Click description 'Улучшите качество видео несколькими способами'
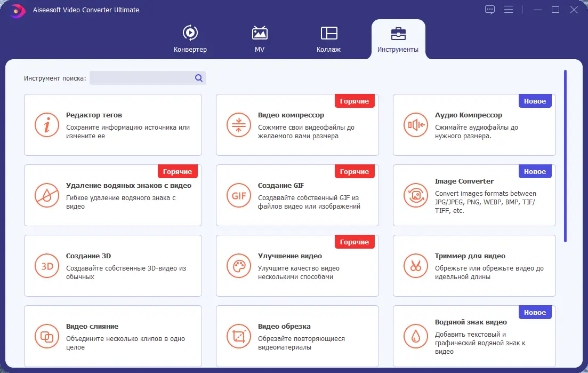This screenshot has height=373, width=588. pyautogui.click(x=299, y=273)
